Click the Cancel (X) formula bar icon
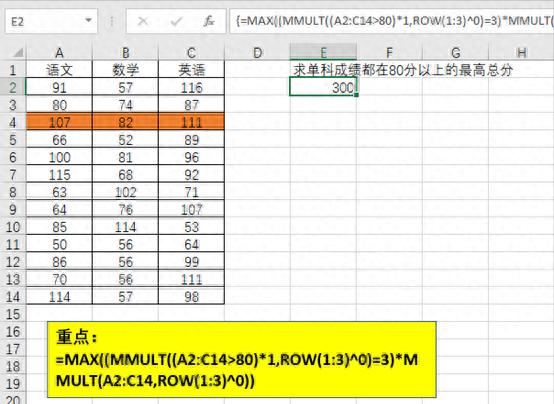554x404 pixels. pos(143,22)
